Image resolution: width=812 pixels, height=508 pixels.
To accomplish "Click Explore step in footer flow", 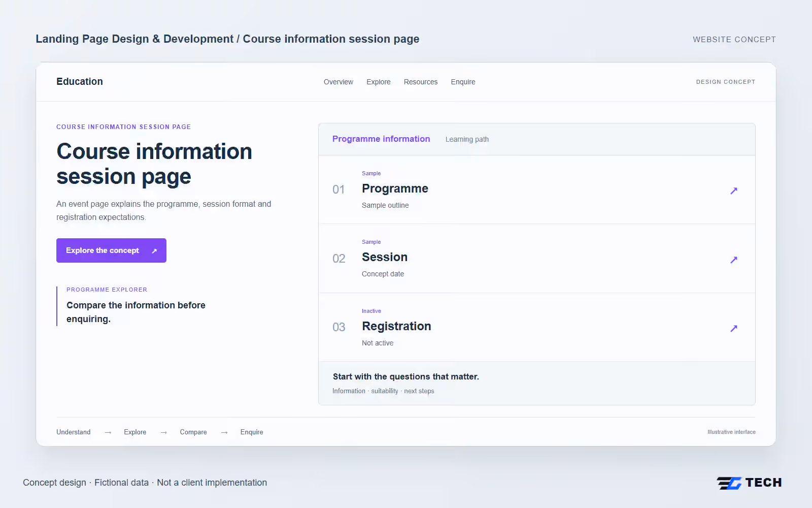I will 135,432.
